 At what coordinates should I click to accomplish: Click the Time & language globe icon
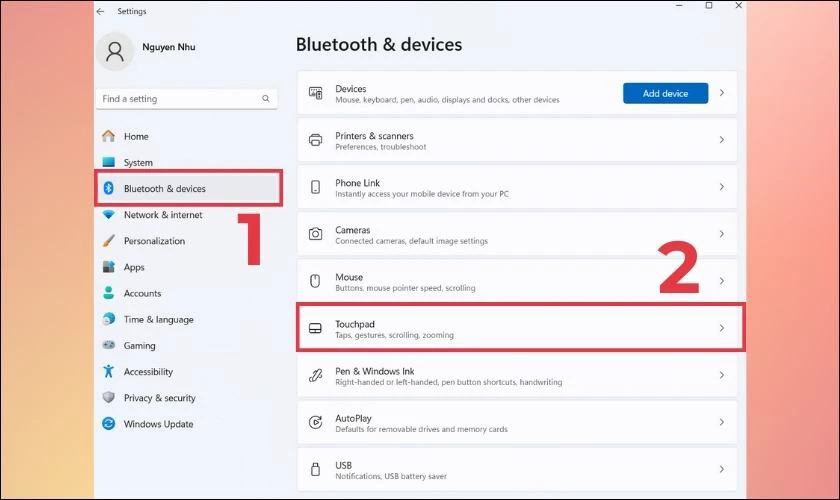click(108, 319)
